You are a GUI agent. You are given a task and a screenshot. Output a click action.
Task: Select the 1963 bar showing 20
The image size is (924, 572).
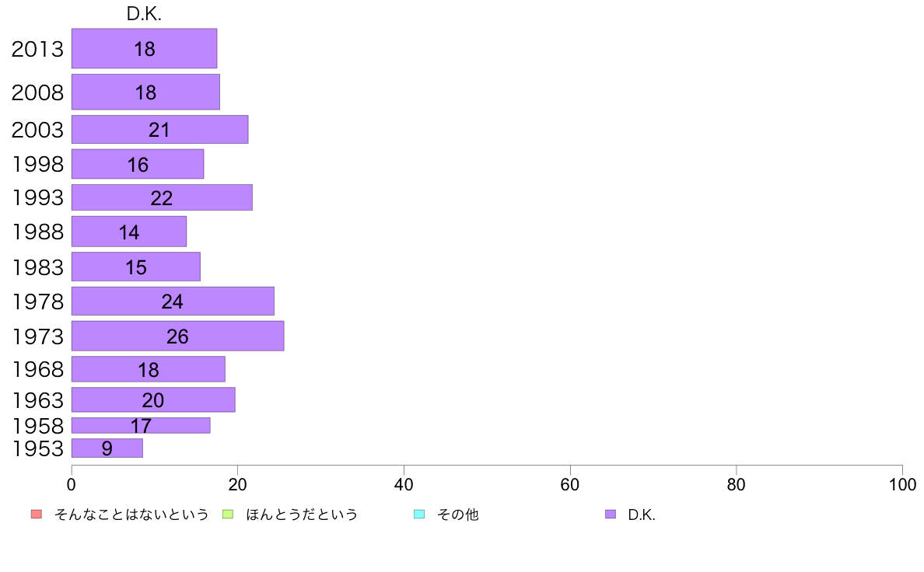tap(153, 399)
